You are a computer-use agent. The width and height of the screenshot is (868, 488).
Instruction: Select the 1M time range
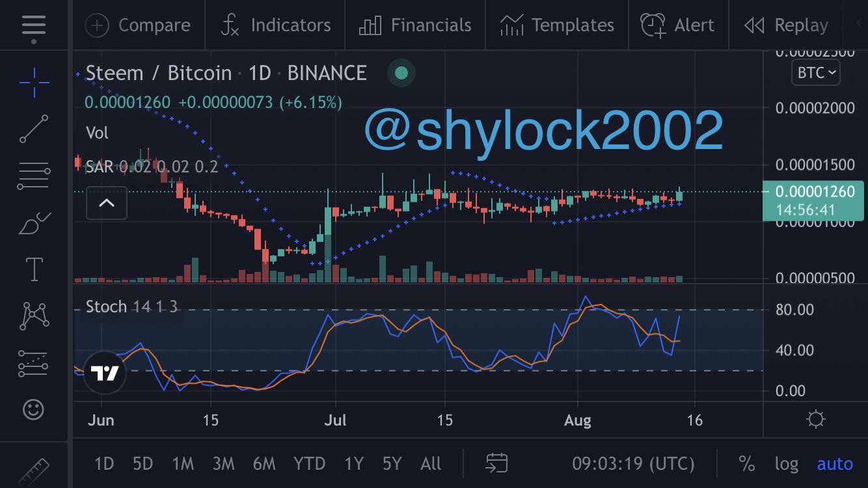click(183, 464)
